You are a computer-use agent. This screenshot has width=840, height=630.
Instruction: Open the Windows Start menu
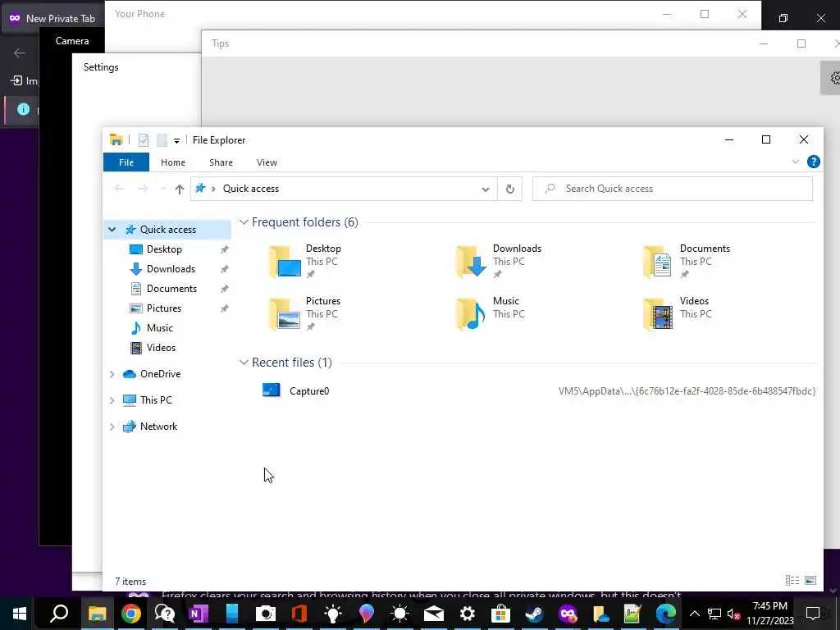coord(19,614)
